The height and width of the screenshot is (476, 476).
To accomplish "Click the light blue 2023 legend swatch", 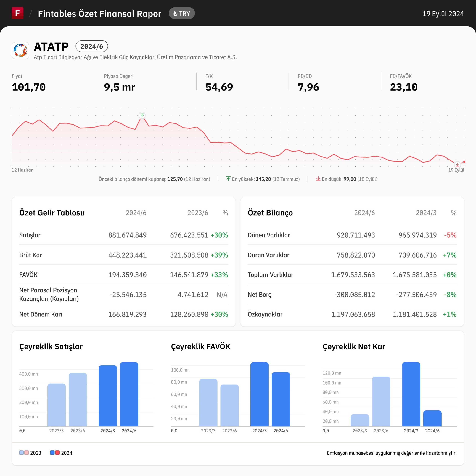I will 21,453.
